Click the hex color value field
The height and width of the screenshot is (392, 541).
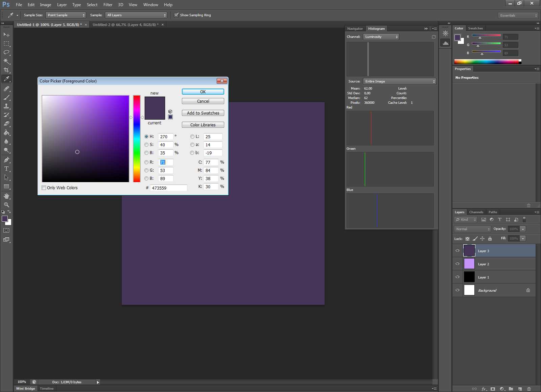pyautogui.click(x=168, y=188)
